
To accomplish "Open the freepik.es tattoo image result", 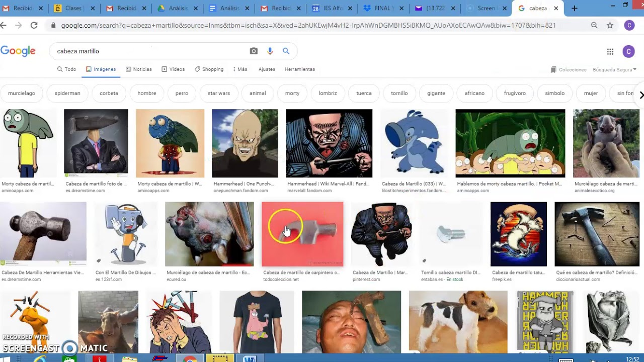I will click(x=518, y=234).
